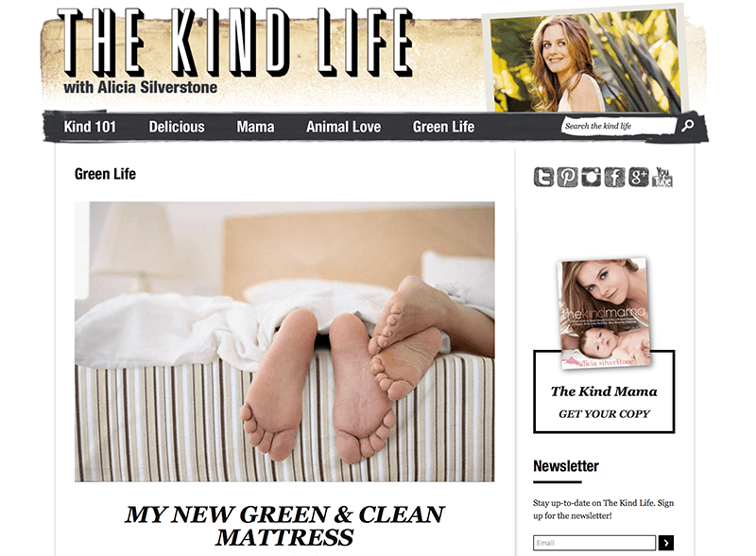Click the Search the kind life field

619,126
